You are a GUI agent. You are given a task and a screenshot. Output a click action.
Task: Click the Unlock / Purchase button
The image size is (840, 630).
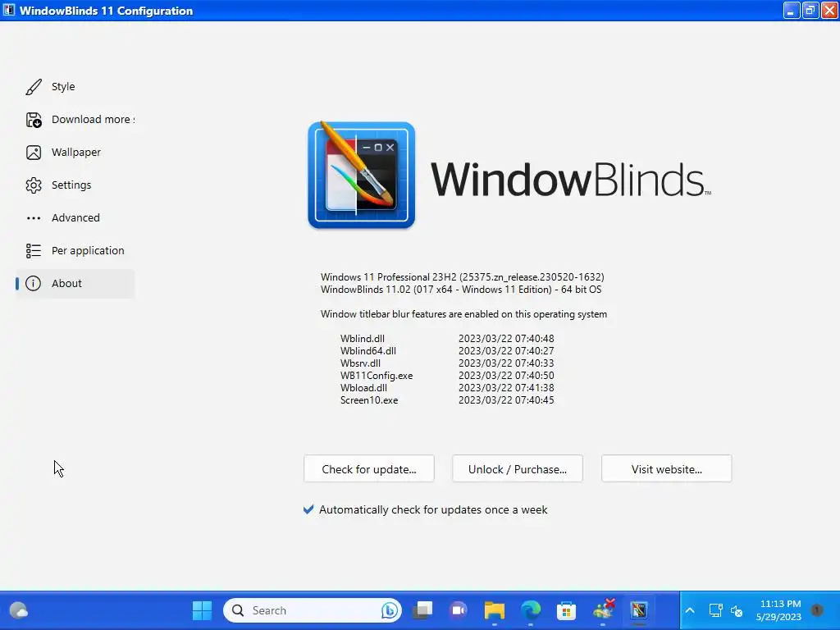click(x=518, y=468)
